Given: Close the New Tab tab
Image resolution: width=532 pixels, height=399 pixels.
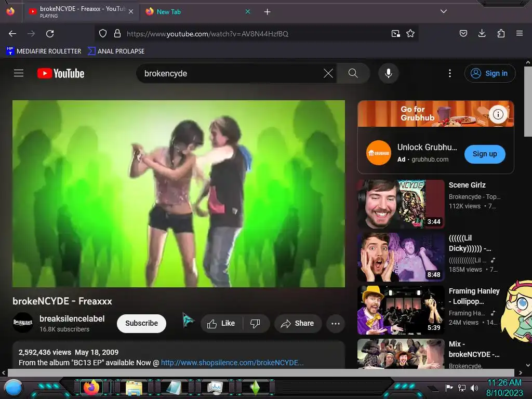Looking at the screenshot, I should coord(248,11).
